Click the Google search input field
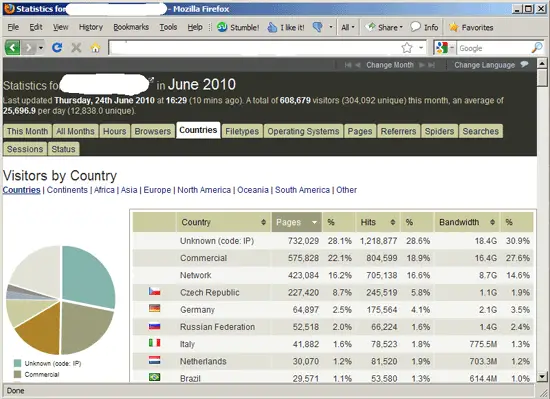 click(x=494, y=48)
